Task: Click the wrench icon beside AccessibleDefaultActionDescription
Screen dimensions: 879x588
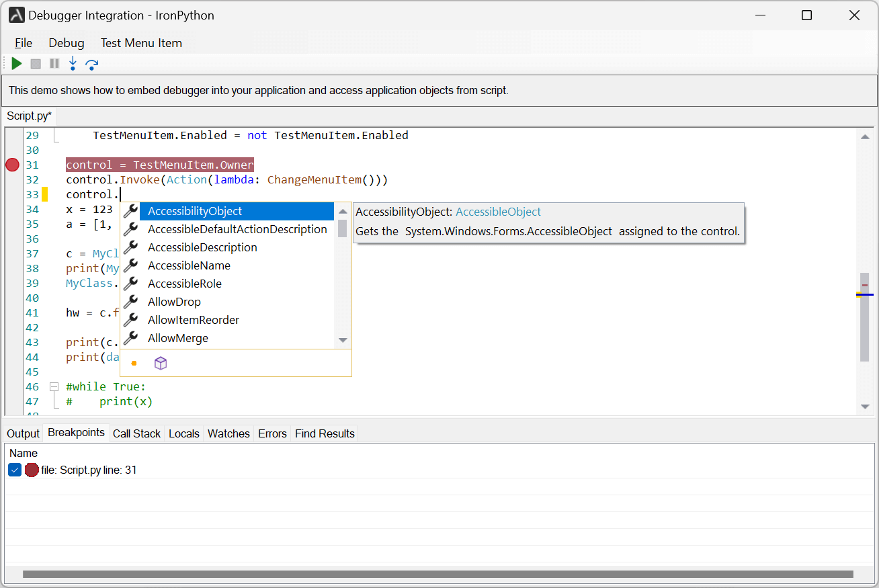Action: click(131, 229)
